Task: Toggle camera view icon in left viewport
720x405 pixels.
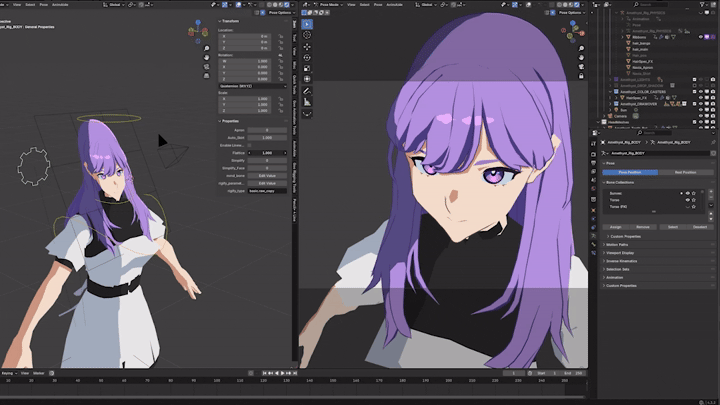Action: coord(206,67)
